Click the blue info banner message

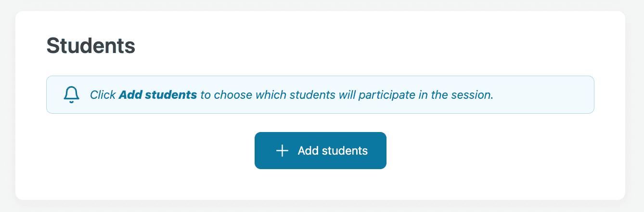[x=320, y=95]
